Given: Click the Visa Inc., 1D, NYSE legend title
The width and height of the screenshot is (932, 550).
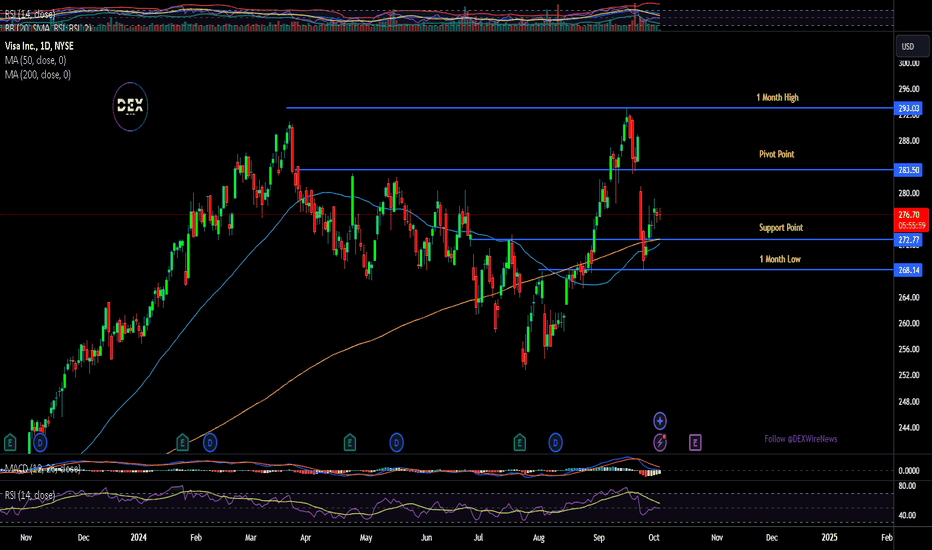Looking at the screenshot, I should tap(39, 46).
